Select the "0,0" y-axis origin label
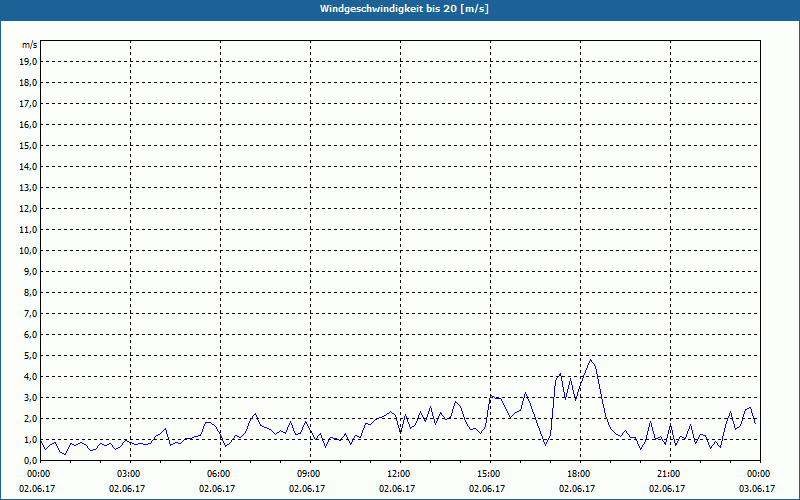This screenshot has width=800, height=500. pos(30,460)
